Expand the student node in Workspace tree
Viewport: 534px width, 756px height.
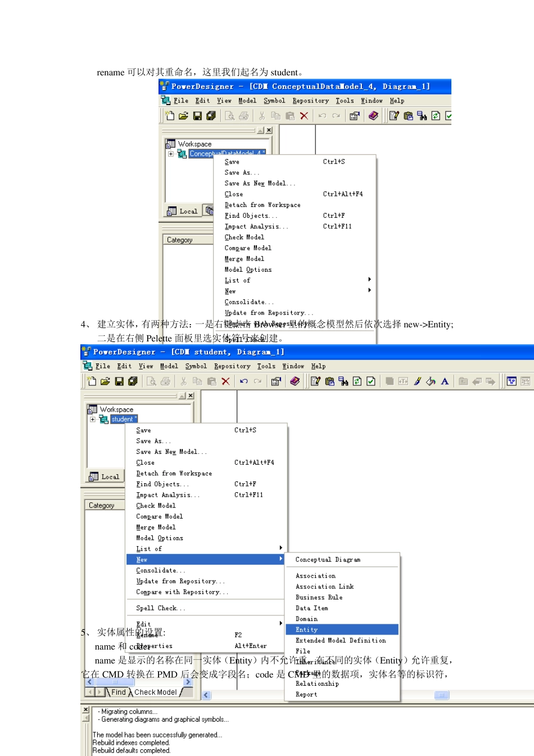[x=93, y=419]
